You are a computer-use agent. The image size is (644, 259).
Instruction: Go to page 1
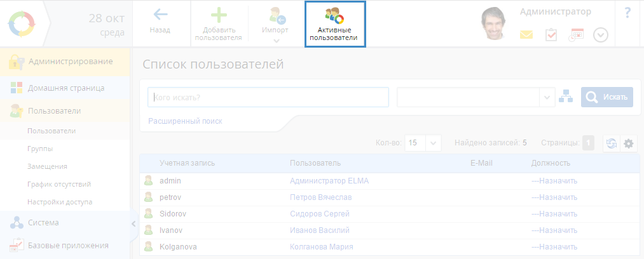point(588,143)
